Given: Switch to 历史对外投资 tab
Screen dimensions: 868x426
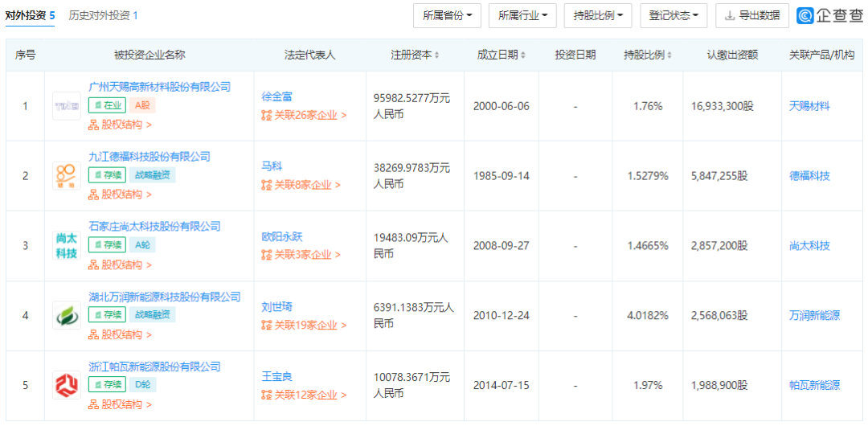Looking at the screenshot, I should [x=103, y=15].
